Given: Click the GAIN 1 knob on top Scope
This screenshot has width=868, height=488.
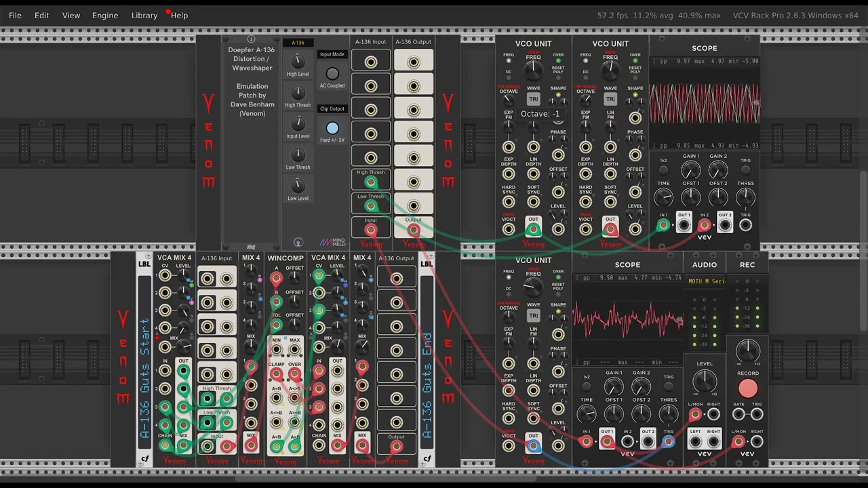Looking at the screenshot, I should click(x=690, y=170).
